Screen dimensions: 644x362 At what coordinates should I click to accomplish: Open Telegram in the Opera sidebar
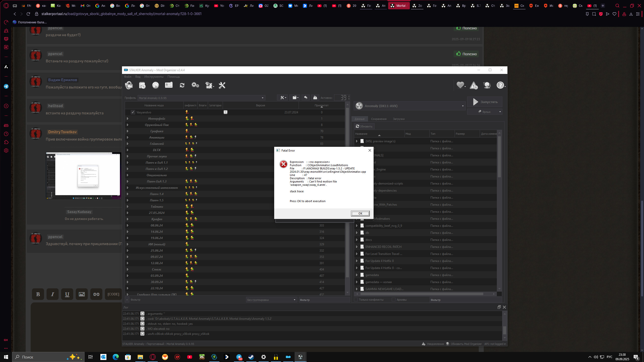[6, 86]
